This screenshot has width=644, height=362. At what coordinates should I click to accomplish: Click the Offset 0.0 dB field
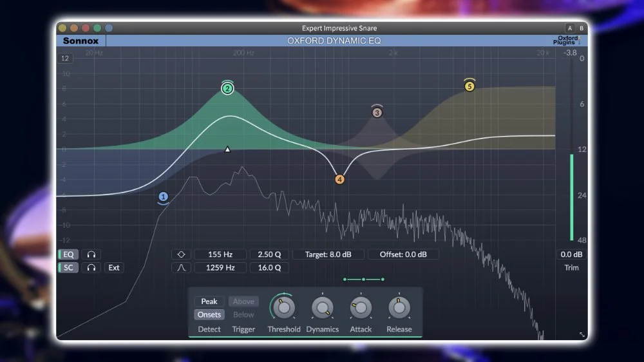(403, 254)
